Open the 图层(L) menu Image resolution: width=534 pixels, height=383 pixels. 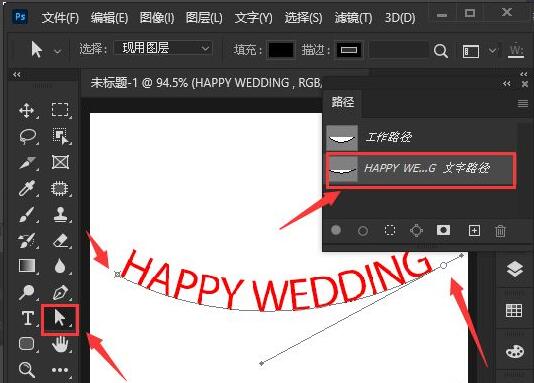coord(204,17)
